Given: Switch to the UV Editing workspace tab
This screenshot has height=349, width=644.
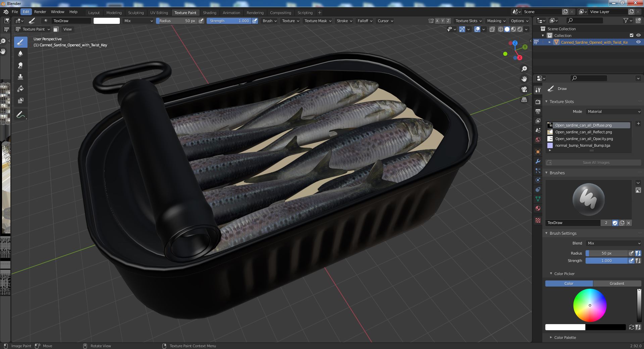Looking at the screenshot, I should pos(159,13).
